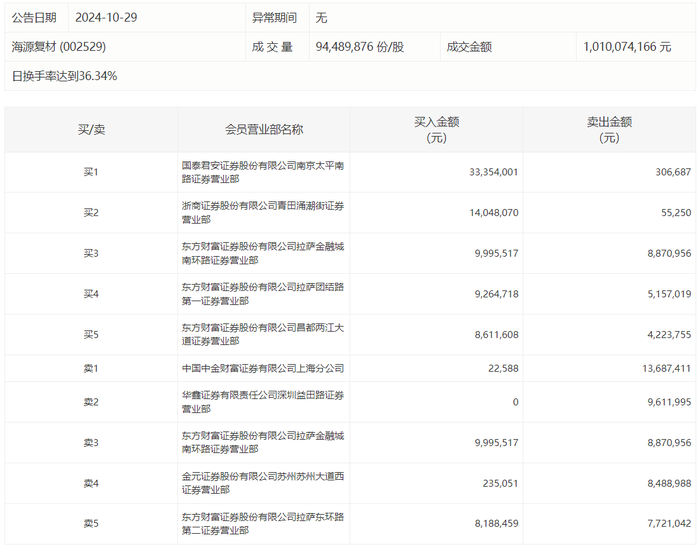Viewport: 700px width, 549px height.
Task: Click the 卖3 row label
Action: [91, 443]
